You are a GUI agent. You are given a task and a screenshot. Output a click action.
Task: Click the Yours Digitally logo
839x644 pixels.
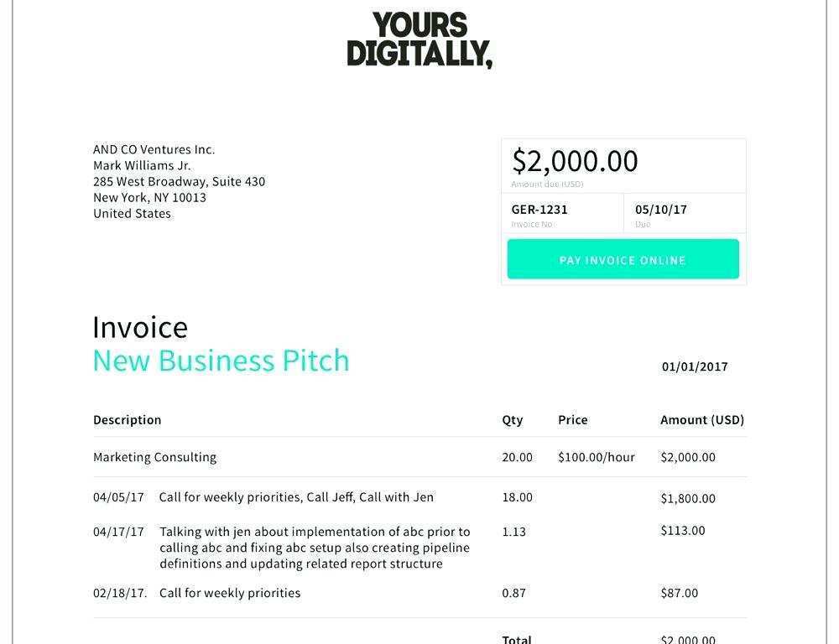419,40
